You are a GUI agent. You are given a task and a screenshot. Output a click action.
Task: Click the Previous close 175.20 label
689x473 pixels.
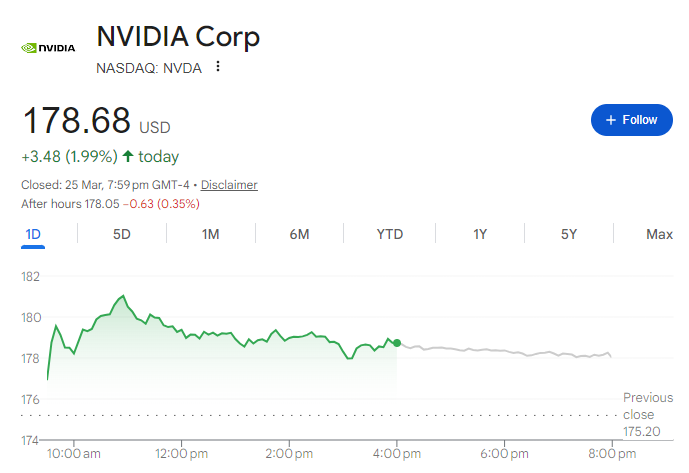coord(647,413)
